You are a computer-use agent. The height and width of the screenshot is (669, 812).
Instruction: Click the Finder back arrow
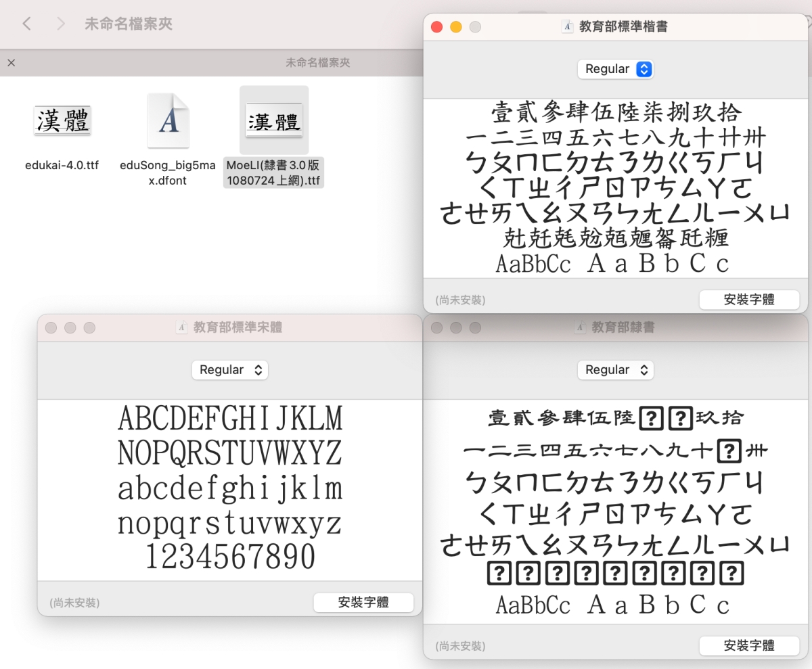(x=27, y=24)
